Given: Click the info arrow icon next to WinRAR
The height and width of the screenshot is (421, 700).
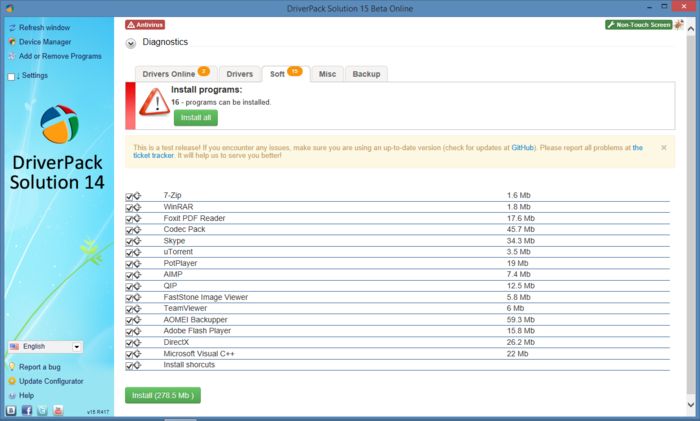Looking at the screenshot, I should [137, 207].
